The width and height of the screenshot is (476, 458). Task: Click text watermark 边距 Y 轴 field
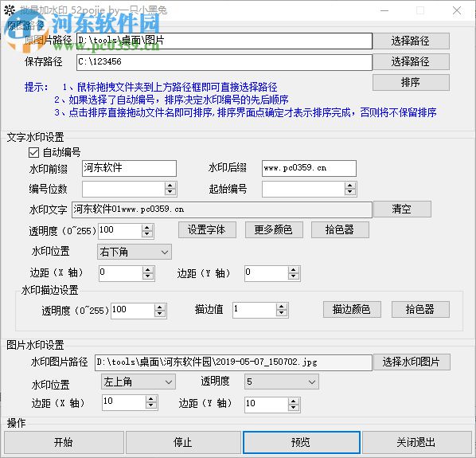click(x=267, y=273)
